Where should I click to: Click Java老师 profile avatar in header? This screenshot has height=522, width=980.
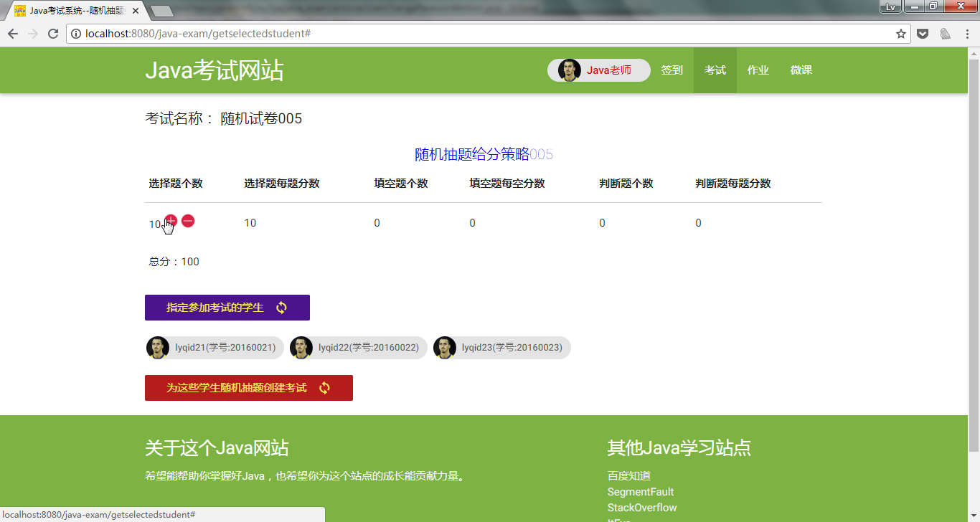(x=569, y=70)
